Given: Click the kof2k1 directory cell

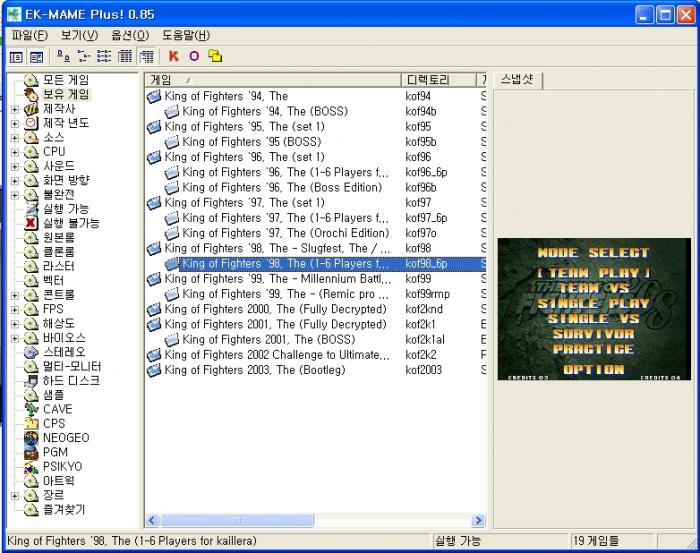Looking at the screenshot, I should pyautogui.click(x=420, y=324).
